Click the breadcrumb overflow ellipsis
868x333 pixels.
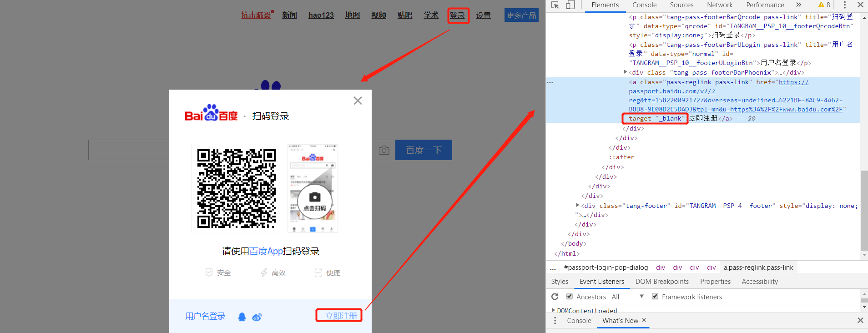pos(553,268)
